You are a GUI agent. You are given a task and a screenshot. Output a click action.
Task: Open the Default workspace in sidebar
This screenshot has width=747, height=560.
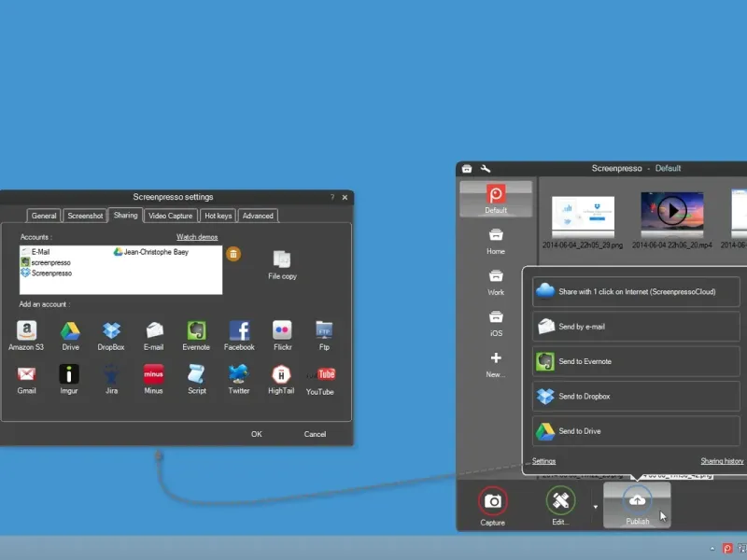pyautogui.click(x=496, y=199)
